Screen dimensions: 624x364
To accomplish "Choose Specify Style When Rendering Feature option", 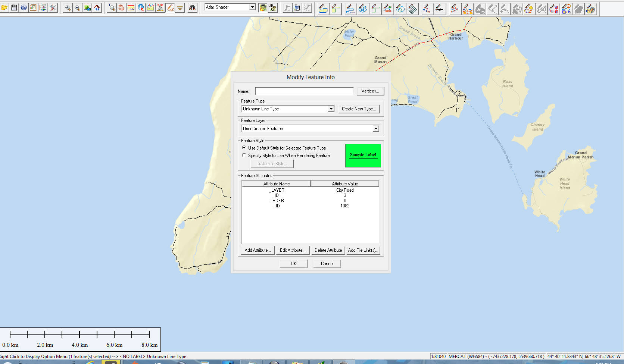I will pos(244,156).
